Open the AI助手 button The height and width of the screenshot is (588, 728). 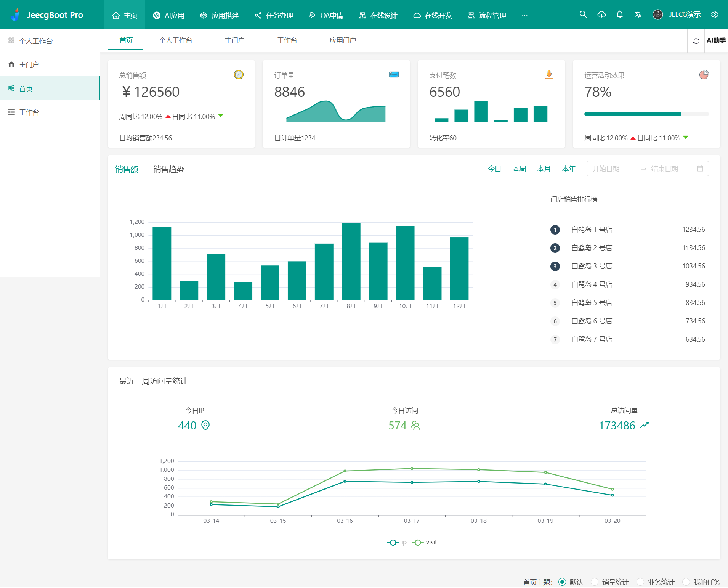coord(716,40)
